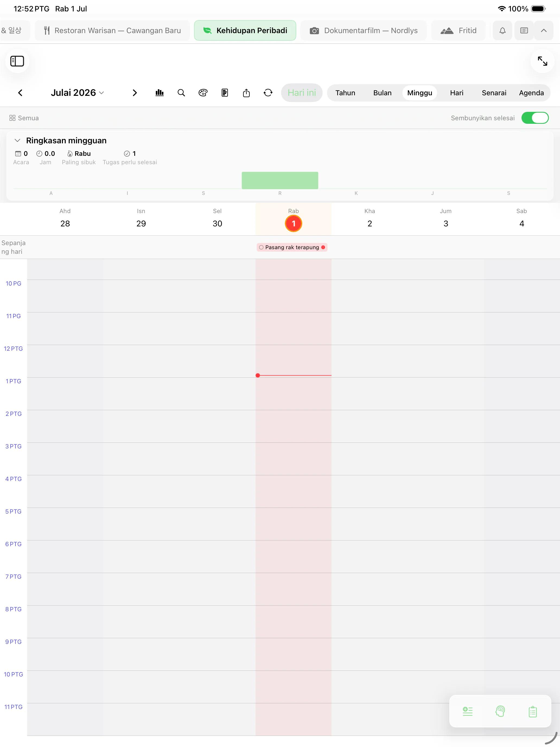Switch to the Bulan view

point(383,93)
